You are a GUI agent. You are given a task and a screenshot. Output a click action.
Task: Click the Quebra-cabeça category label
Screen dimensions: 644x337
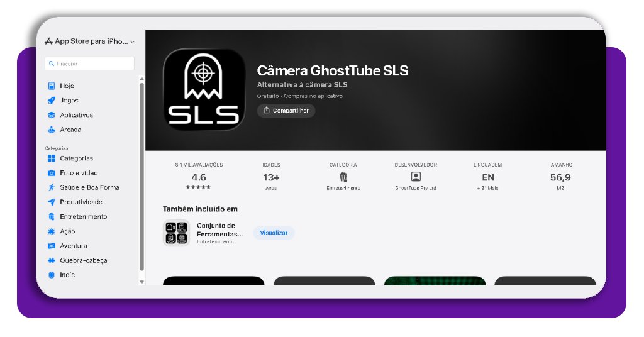84,260
